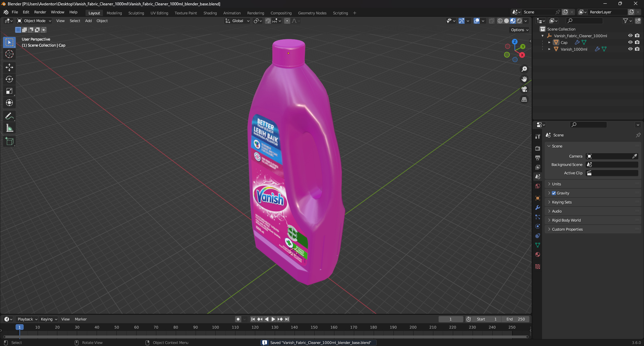Open Modifier properties wrench tab

coord(538,208)
